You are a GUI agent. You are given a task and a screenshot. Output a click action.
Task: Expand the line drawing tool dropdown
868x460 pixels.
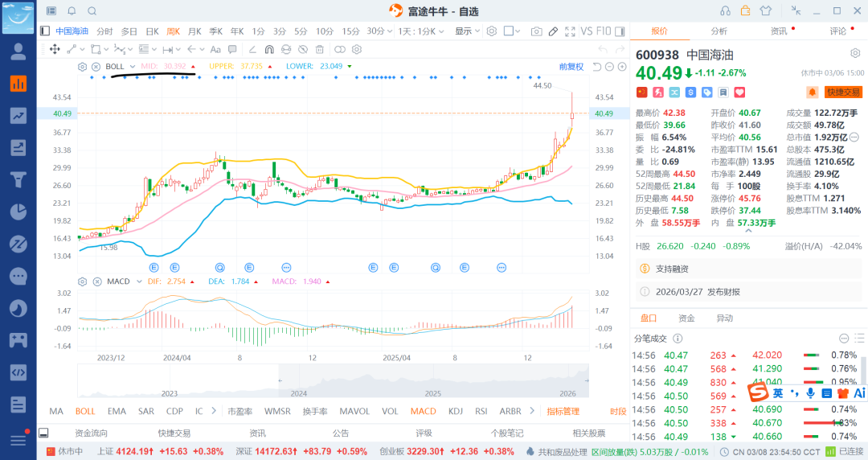point(84,49)
